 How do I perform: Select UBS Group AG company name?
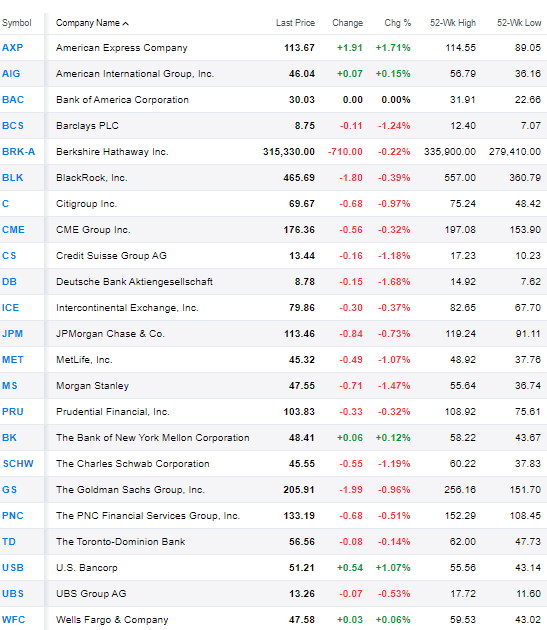pos(91,593)
